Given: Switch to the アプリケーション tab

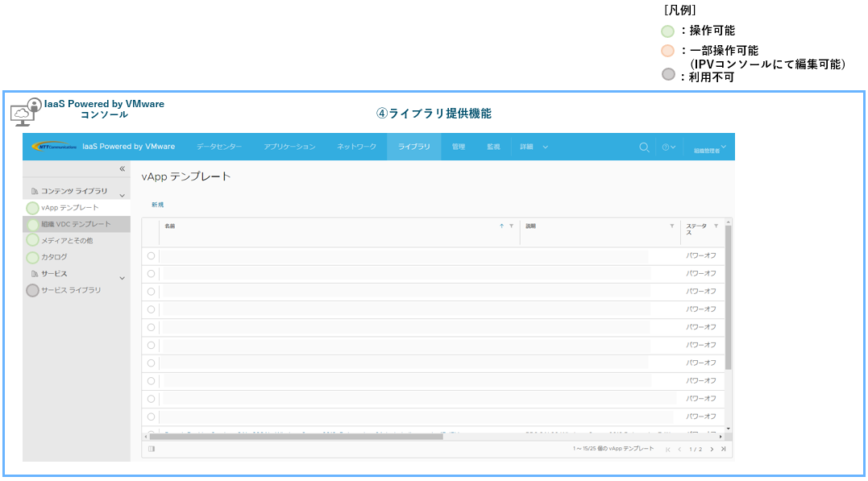Looking at the screenshot, I should [x=289, y=147].
